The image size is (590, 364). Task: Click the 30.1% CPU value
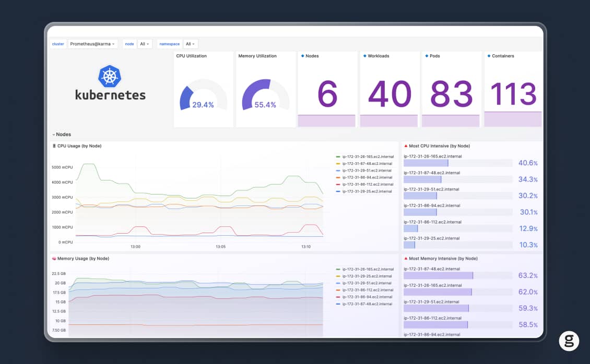529,212
